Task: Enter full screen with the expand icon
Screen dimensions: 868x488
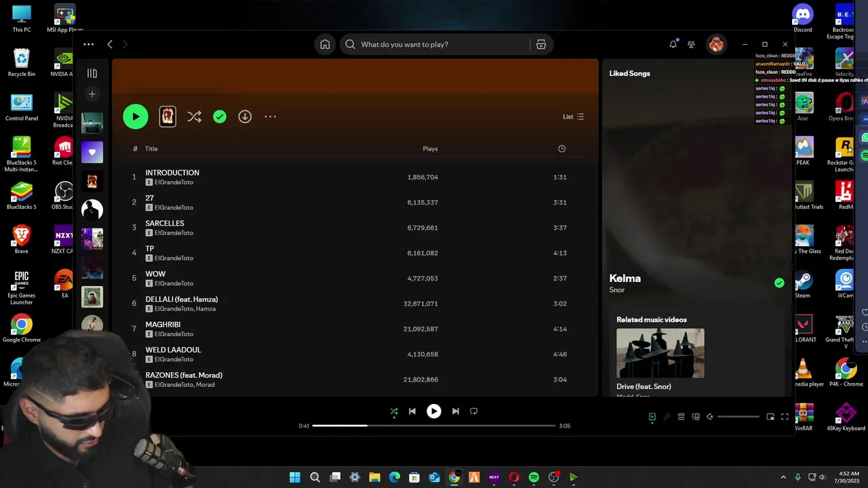Action: [785, 417]
